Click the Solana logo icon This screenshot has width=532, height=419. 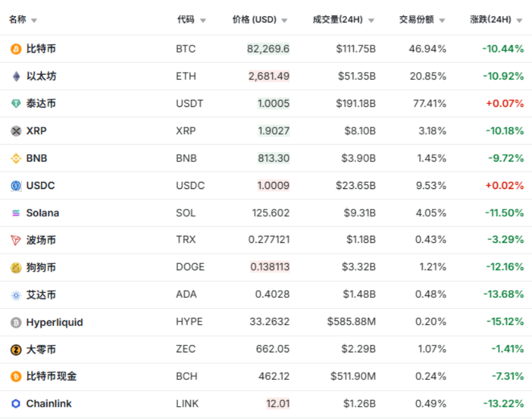pyautogui.click(x=16, y=213)
